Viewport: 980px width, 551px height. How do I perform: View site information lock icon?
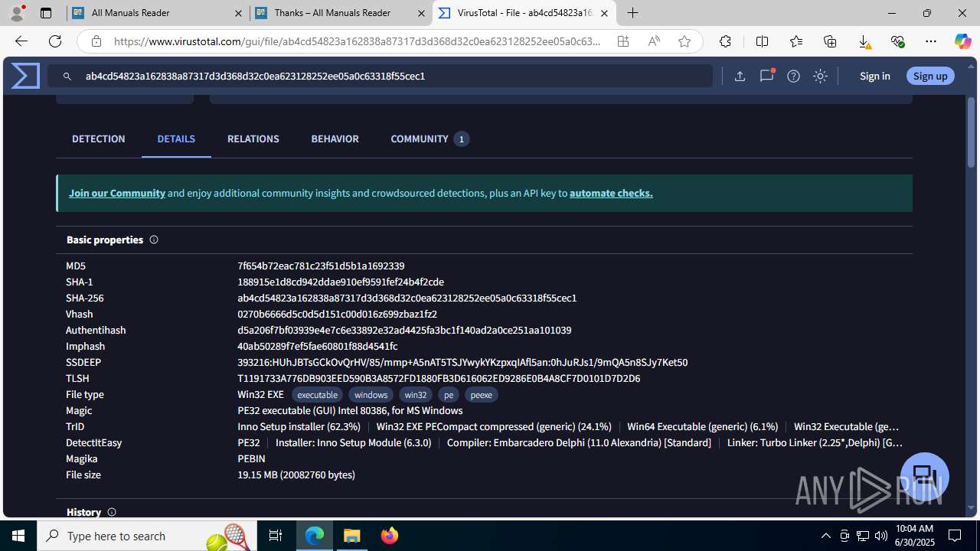[x=96, y=41]
